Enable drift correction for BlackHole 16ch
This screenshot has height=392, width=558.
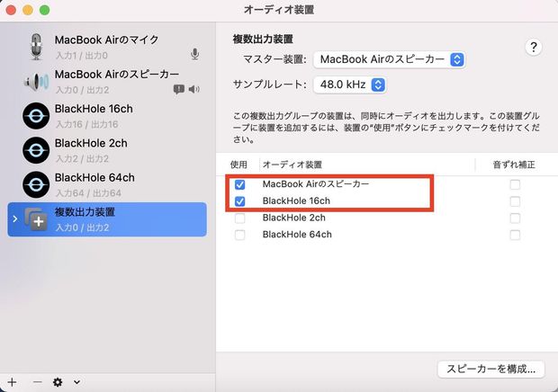point(515,201)
